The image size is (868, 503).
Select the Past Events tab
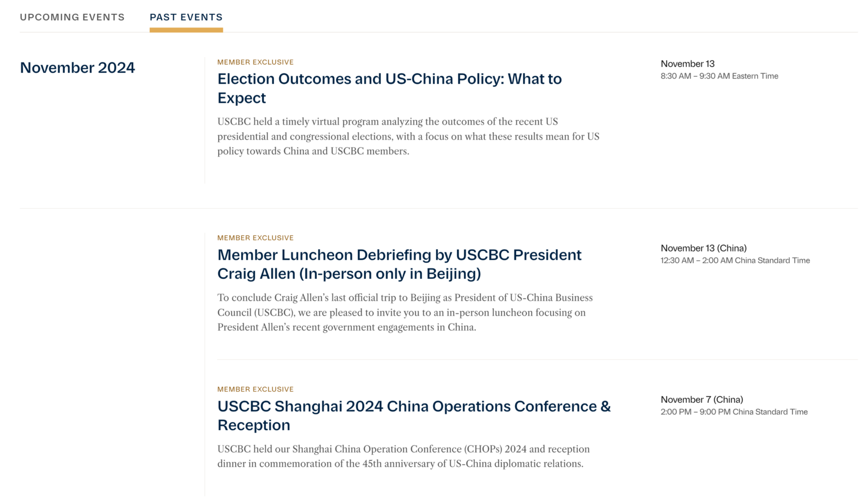pos(186,17)
